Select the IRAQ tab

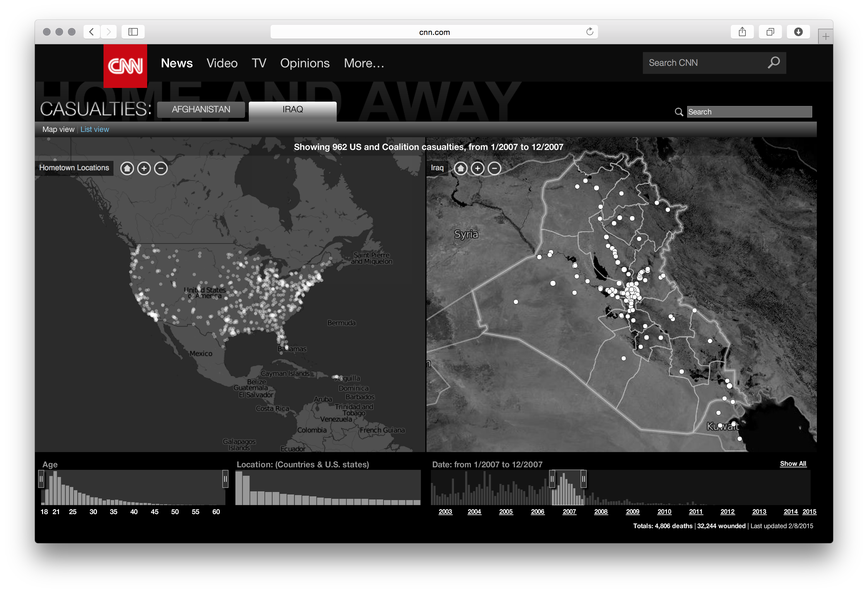click(x=292, y=109)
